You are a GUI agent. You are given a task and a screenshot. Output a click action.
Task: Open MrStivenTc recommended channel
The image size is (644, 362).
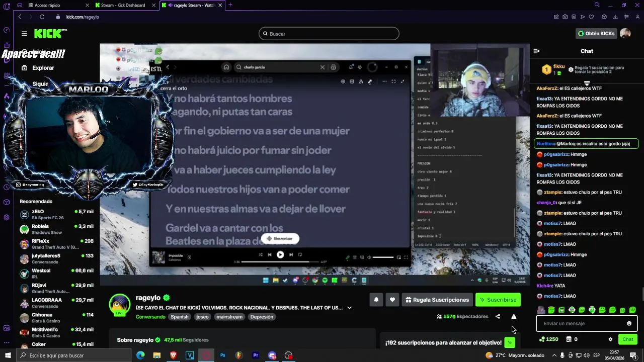(56, 332)
